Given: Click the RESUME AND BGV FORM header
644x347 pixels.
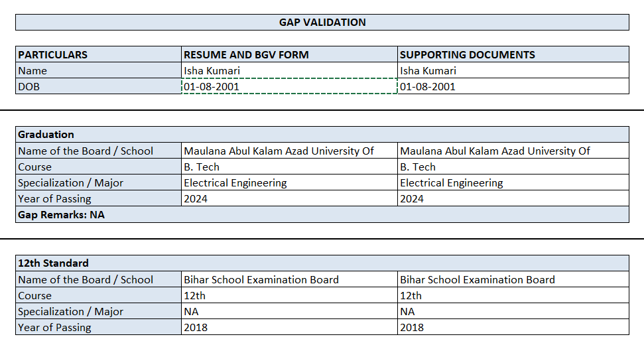Looking at the screenshot, I should (x=289, y=54).
